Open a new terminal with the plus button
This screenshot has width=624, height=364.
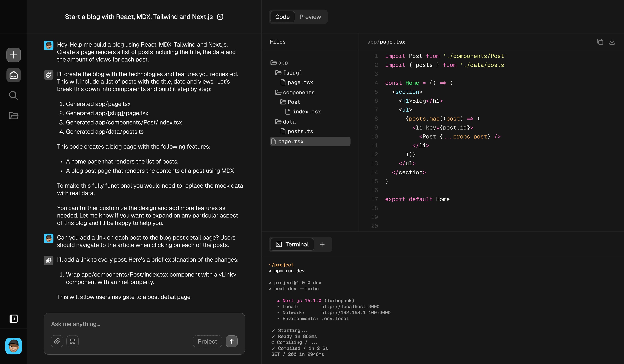pyautogui.click(x=322, y=244)
